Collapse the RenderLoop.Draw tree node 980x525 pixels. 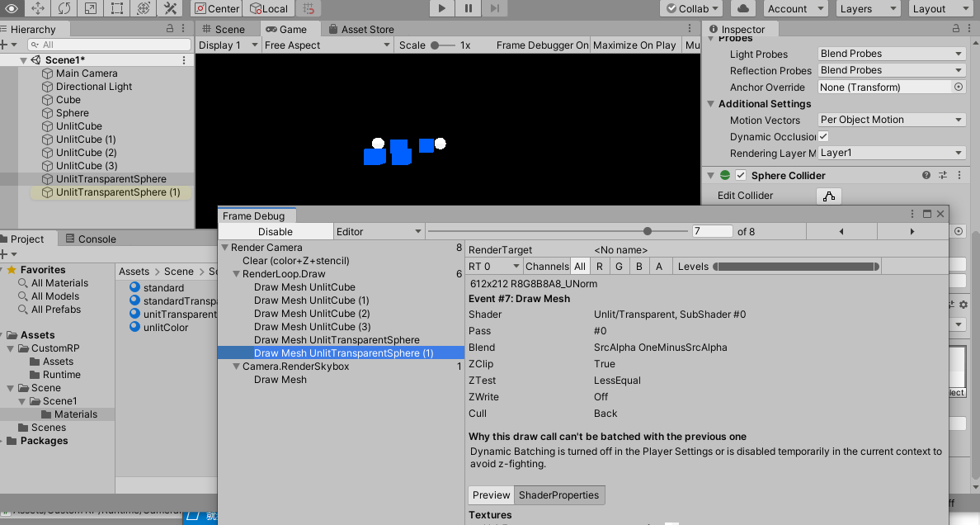pos(237,274)
